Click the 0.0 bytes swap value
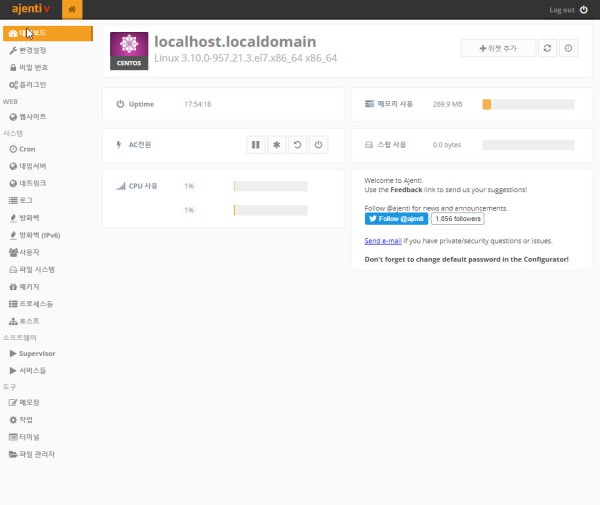 [x=447, y=145]
